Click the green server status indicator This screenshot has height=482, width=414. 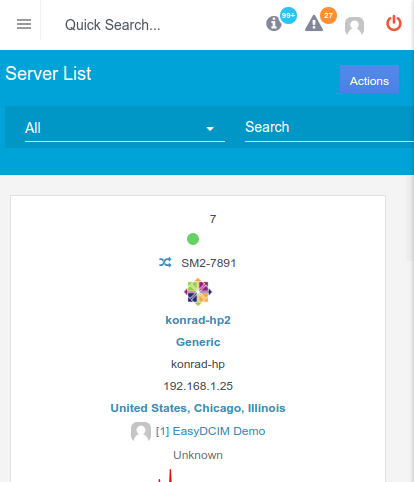coord(193,239)
